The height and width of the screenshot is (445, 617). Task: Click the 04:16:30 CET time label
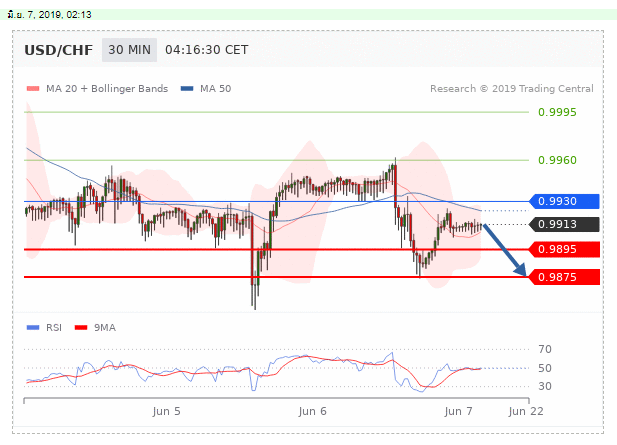click(x=207, y=50)
